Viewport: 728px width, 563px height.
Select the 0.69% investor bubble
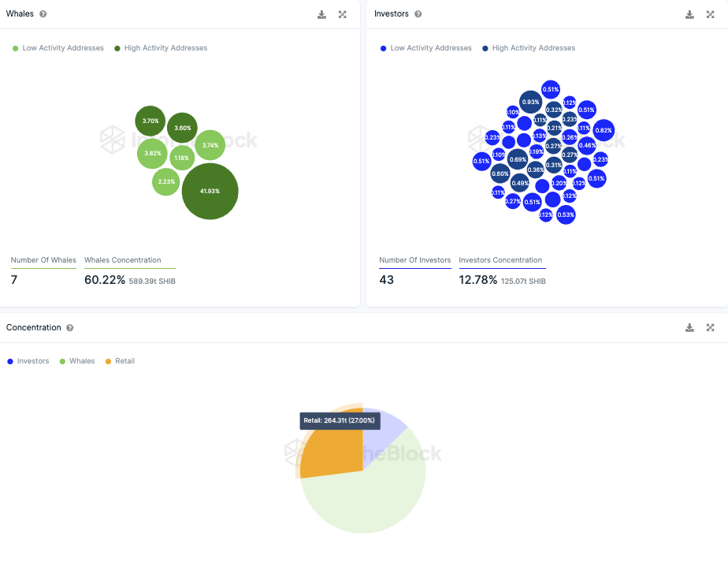pos(518,159)
